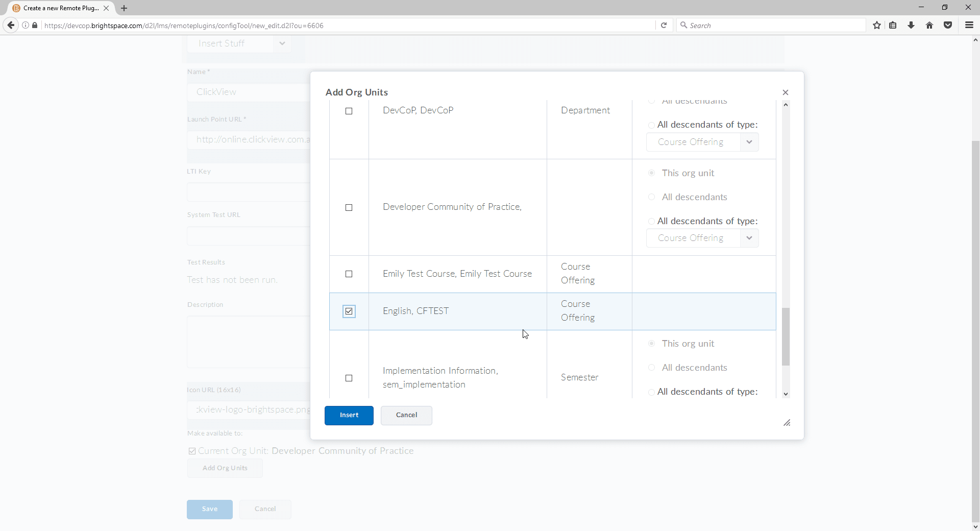Open the Pocket shield icon
The height and width of the screenshot is (531, 980).
(948, 25)
